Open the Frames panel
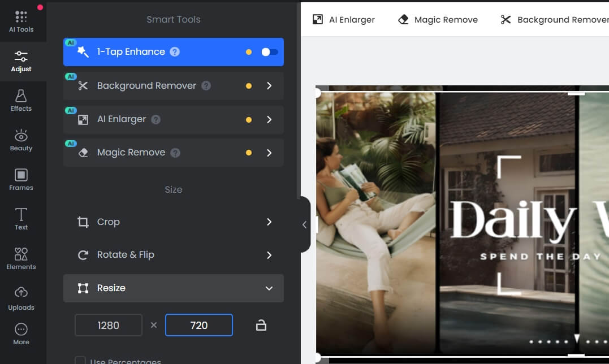Screen dimensions: 609x364 point(21,179)
